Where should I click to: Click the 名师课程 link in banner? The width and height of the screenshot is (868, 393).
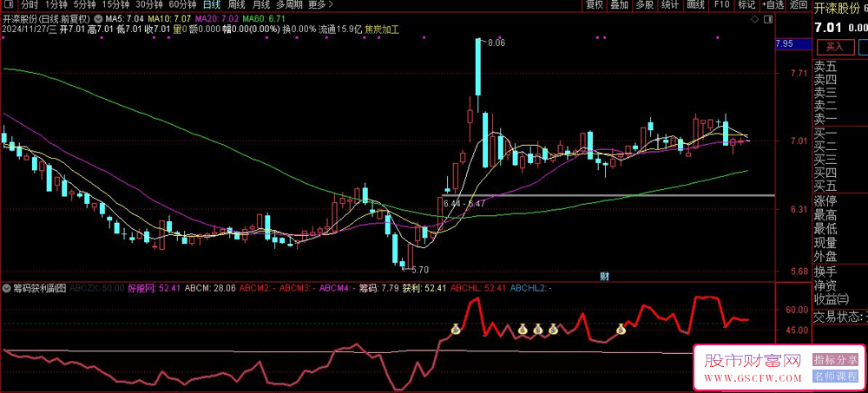point(835,376)
